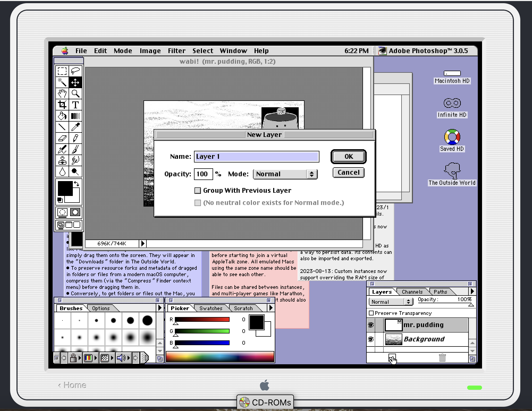
Task: Select the Lasso tool
Action: click(x=75, y=71)
